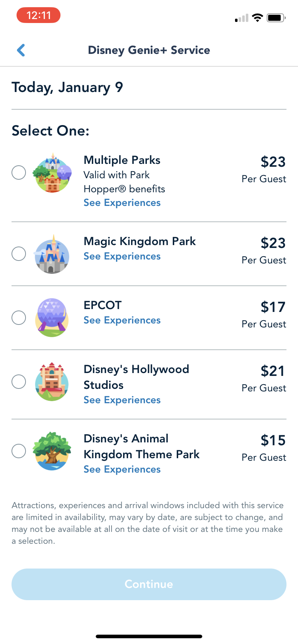Select Disney's Hollywood Studios radio button

(19, 382)
